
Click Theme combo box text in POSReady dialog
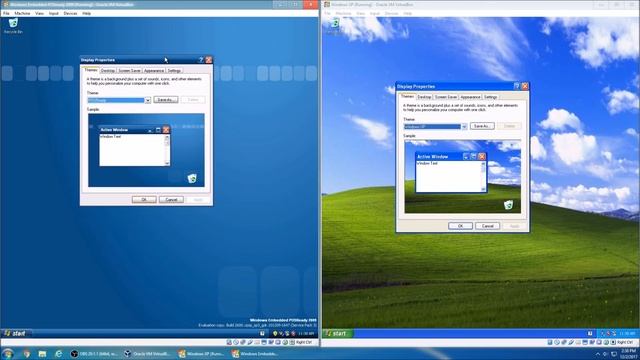[x=116, y=100]
